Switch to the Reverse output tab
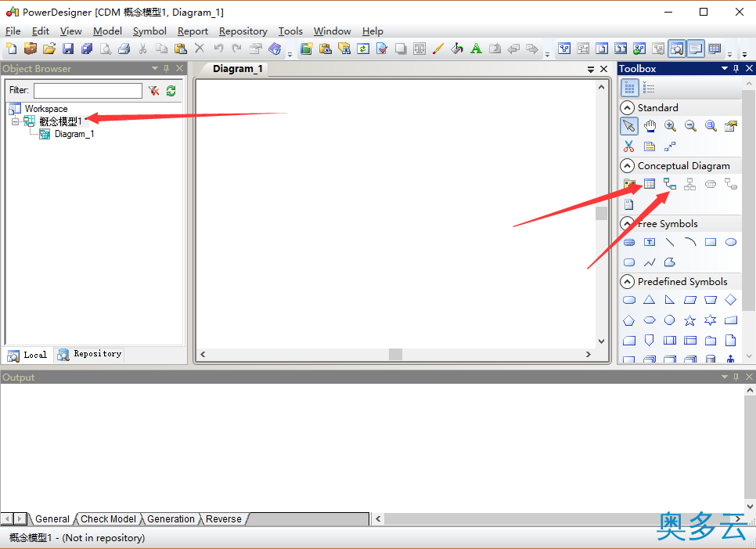The height and width of the screenshot is (549, 756). click(224, 519)
